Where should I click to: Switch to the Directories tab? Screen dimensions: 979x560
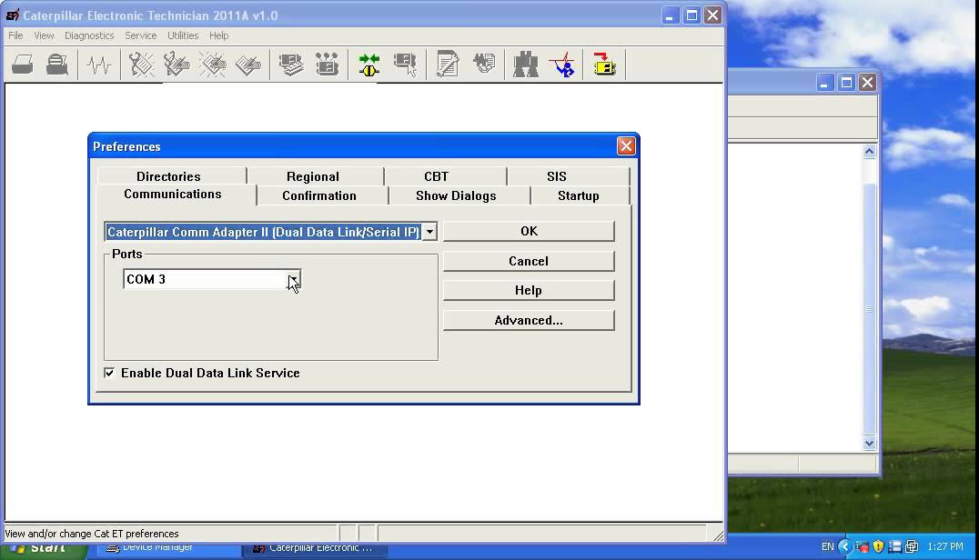point(168,176)
